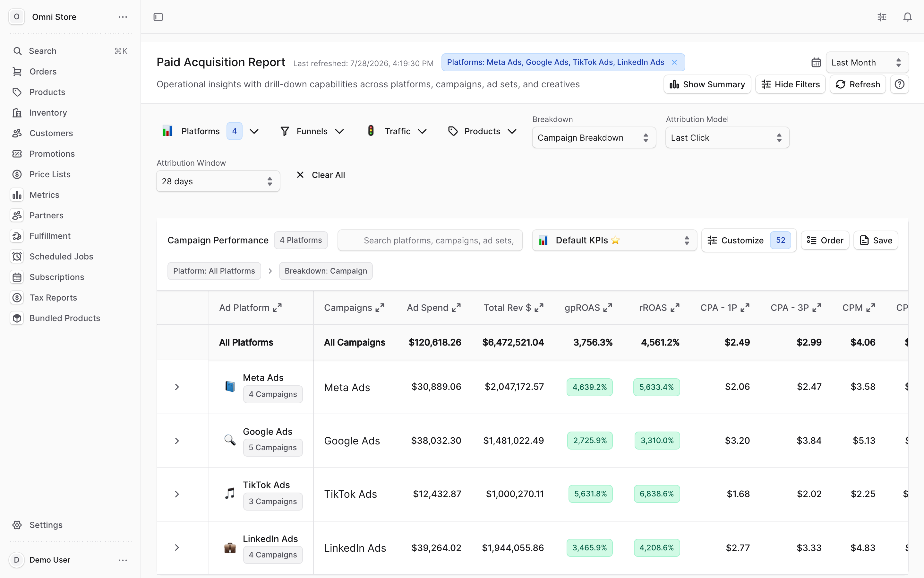Go to Orders
The height and width of the screenshot is (578, 924).
point(70,72)
